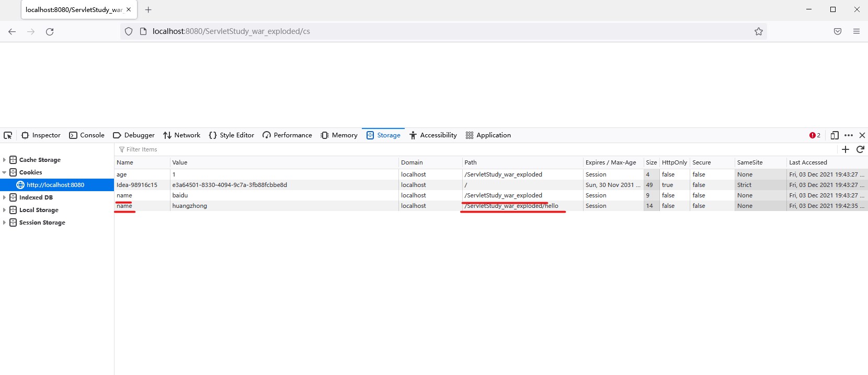Screen dimensions: 868x375
Task: Click the 'huangzhong' cookie value
Action: [189, 206]
